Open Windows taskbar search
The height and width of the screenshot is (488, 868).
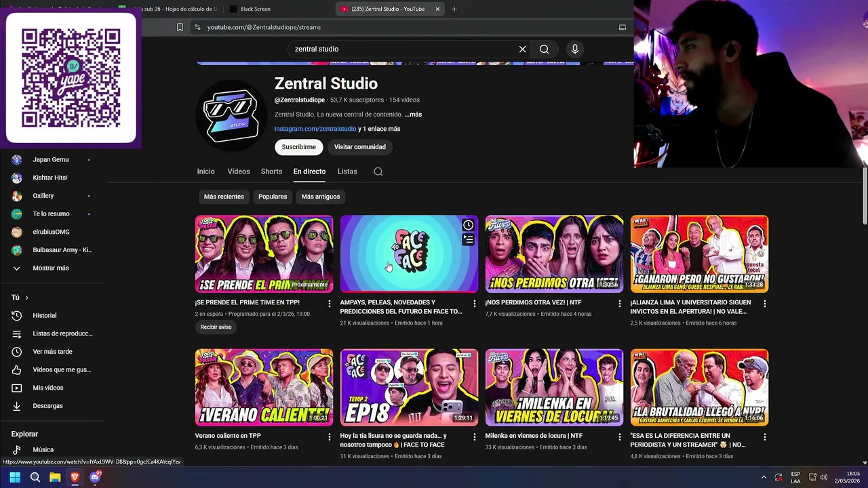pyautogui.click(x=35, y=477)
